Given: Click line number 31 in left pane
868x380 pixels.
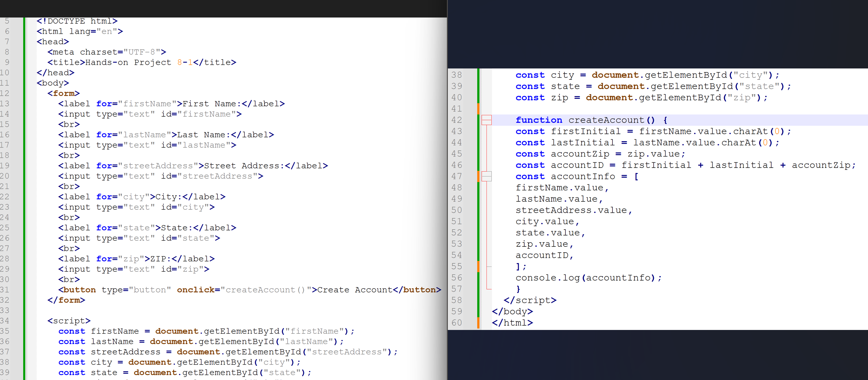Looking at the screenshot, I should (5, 290).
